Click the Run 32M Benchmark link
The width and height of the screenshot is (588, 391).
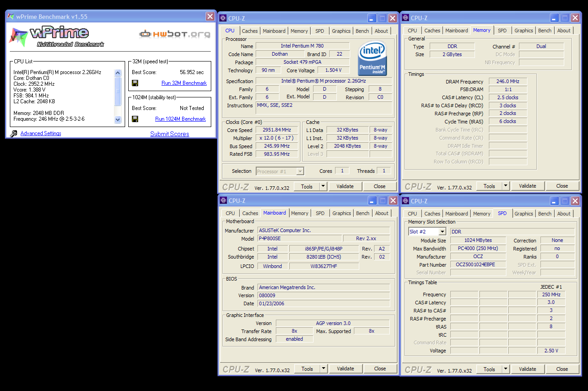[184, 83]
